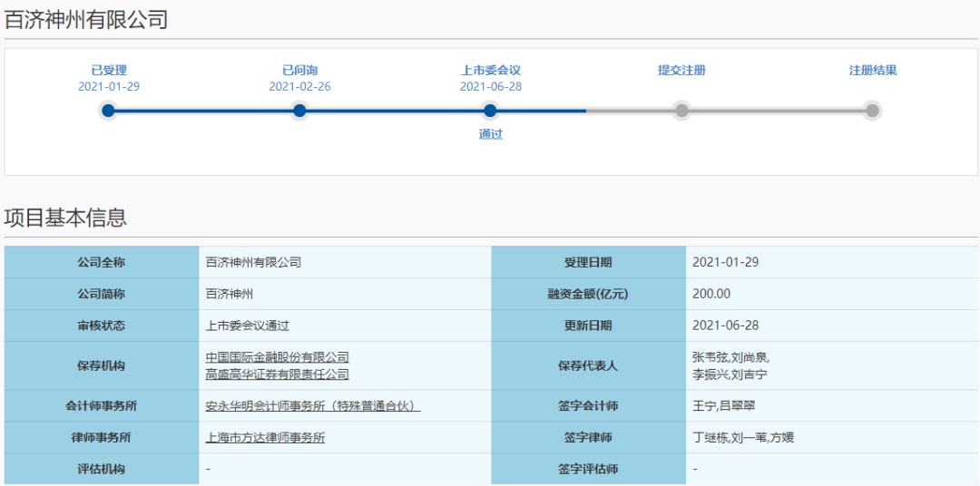Click the 已问询 timeline node dot
The height and width of the screenshot is (486, 980).
pos(299,112)
